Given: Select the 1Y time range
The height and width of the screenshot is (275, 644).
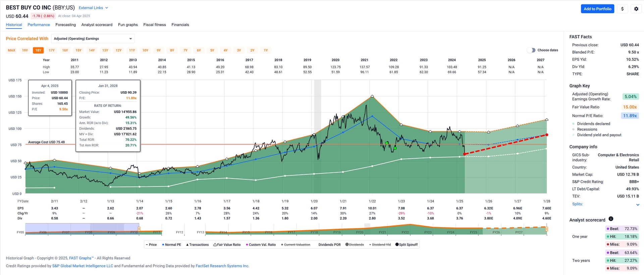Looking at the screenshot, I should (266, 50).
